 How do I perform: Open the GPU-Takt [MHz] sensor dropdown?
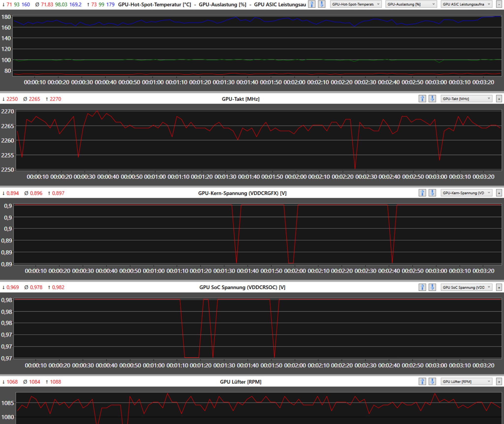(x=466, y=99)
